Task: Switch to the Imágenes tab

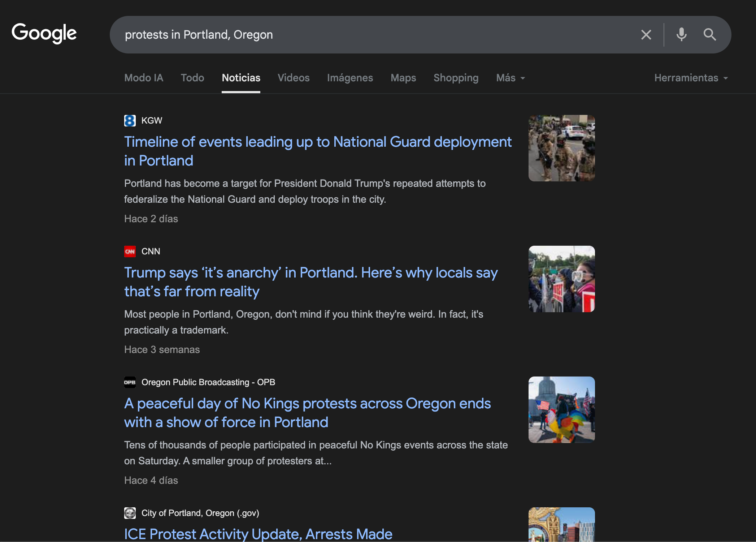Action: (350, 78)
